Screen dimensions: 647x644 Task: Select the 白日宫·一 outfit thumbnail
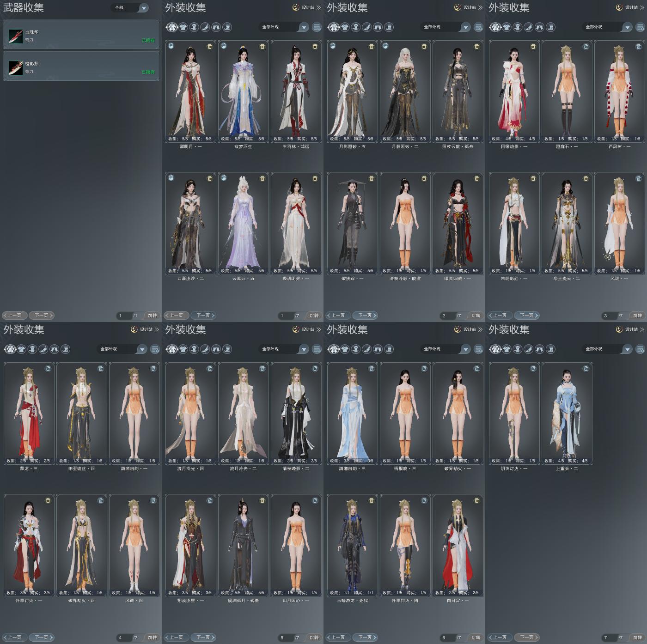458,546
